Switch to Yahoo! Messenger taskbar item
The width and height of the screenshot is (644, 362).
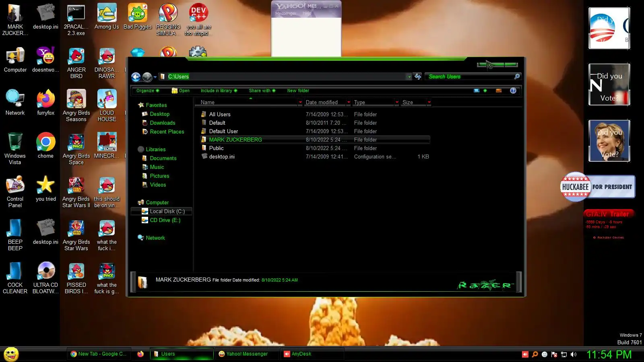pos(247,354)
